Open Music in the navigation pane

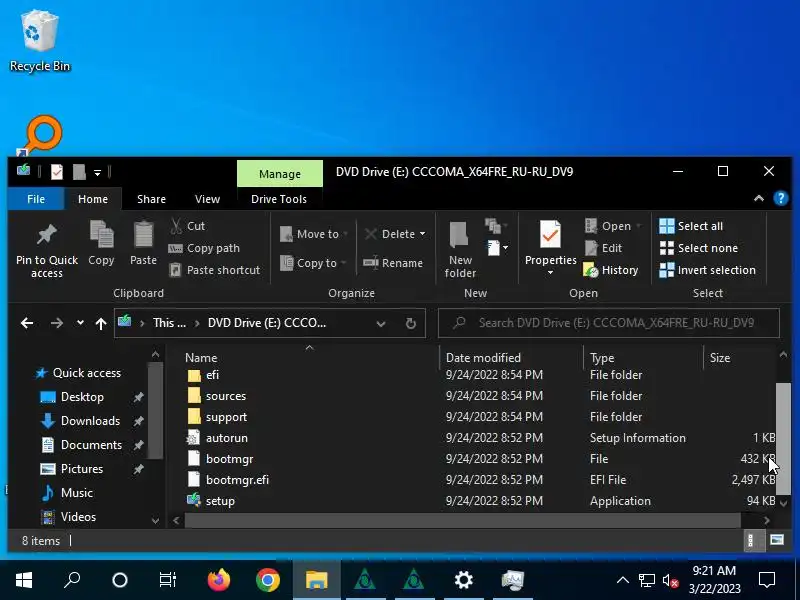[77, 493]
